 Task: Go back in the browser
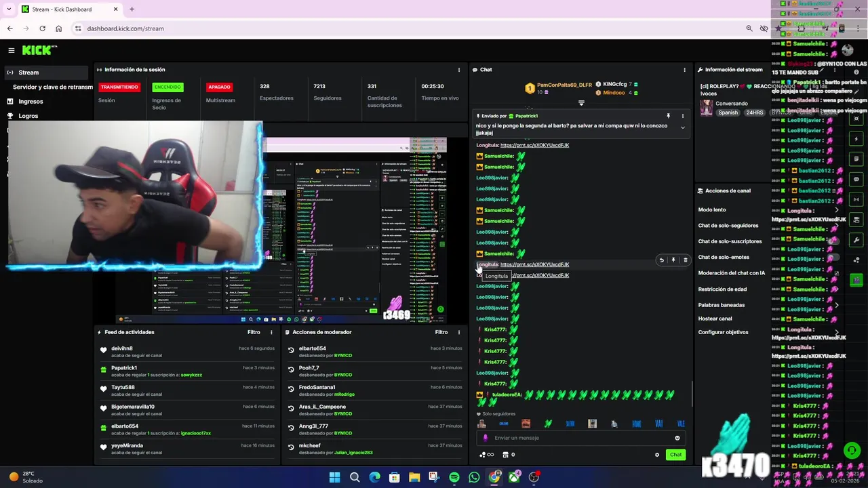coord(9,28)
